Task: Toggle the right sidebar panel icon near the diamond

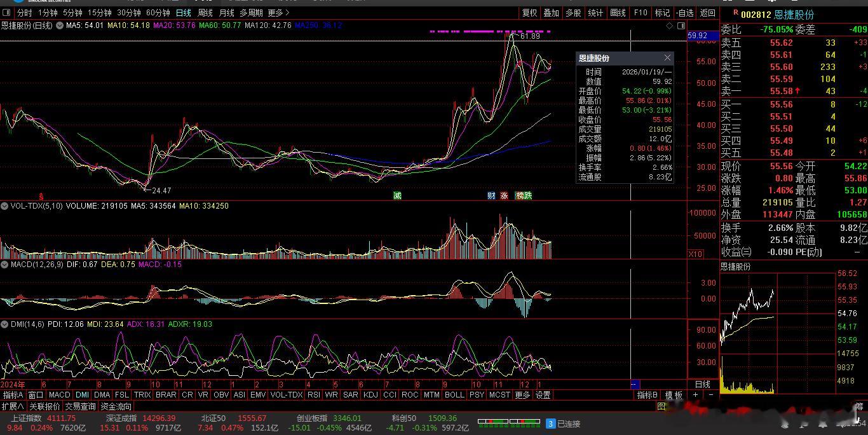Action: [x=681, y=25]
